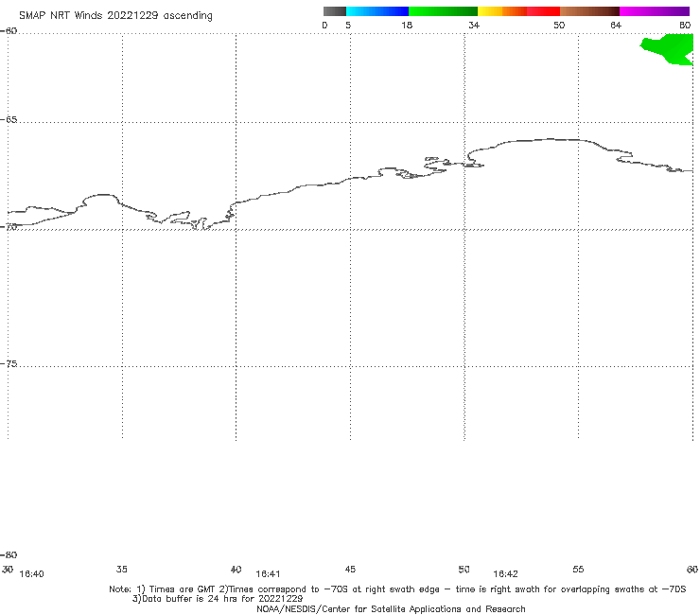Select the swath time label '16:41'
The image size is (700, 615).
click(x=268, y=574)
